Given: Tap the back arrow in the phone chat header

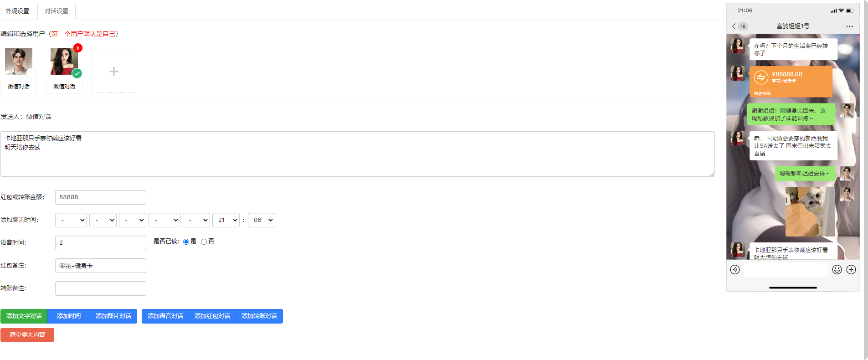Looking at the screenshot, I should click(x=734, y=26).
